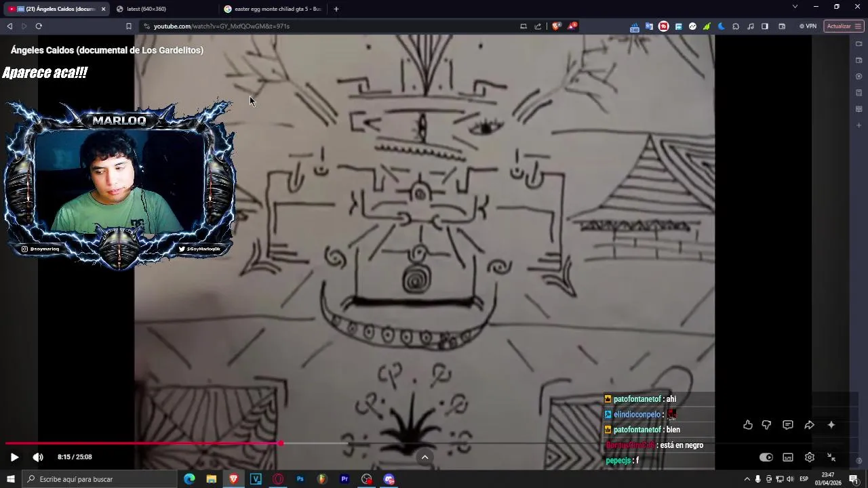The width and height of the screenshot is (868, 488).
Task: Open the Brave Wallet icon
Action: (x=782, y=26)
